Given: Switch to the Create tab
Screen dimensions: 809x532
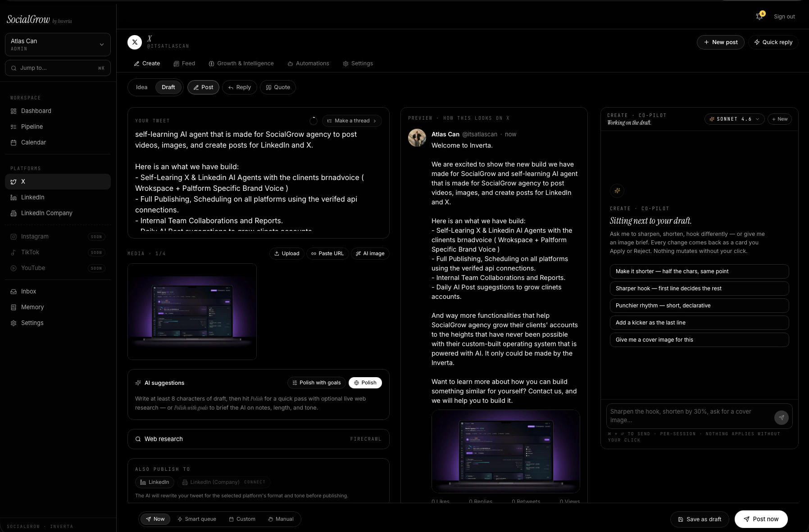Looking at the screenshot, I should click(147, 63).
